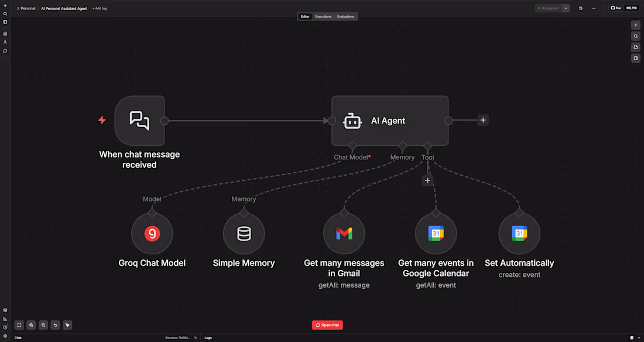The image size is (644, 342).
Task: Open the Groq Chat Model node
Action: coord(152,232)
